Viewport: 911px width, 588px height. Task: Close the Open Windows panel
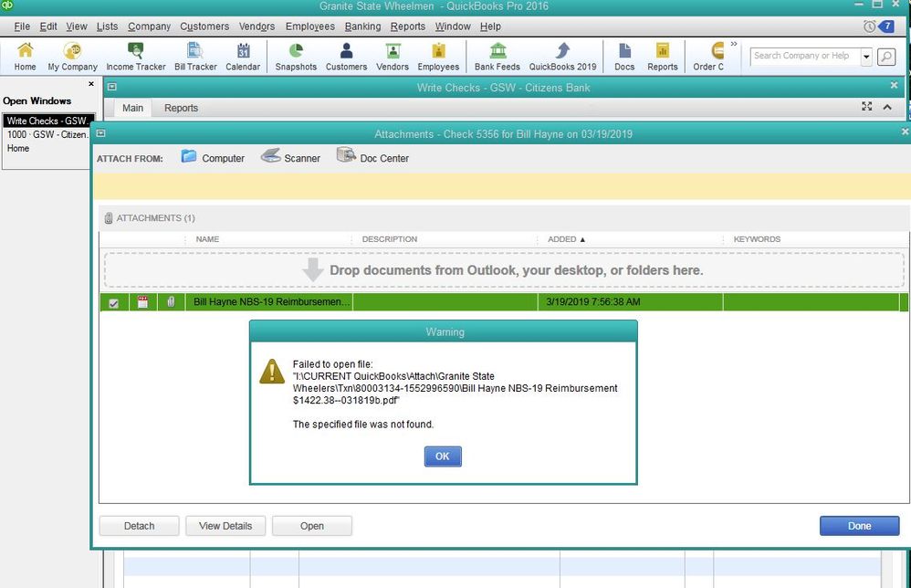pyautogui.click(x=91, y=84)
